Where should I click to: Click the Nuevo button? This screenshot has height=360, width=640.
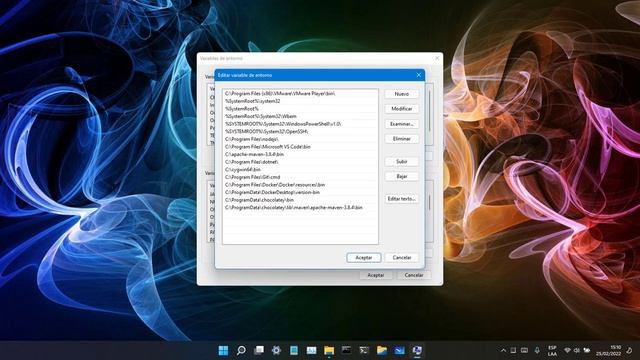click(402, 94)
